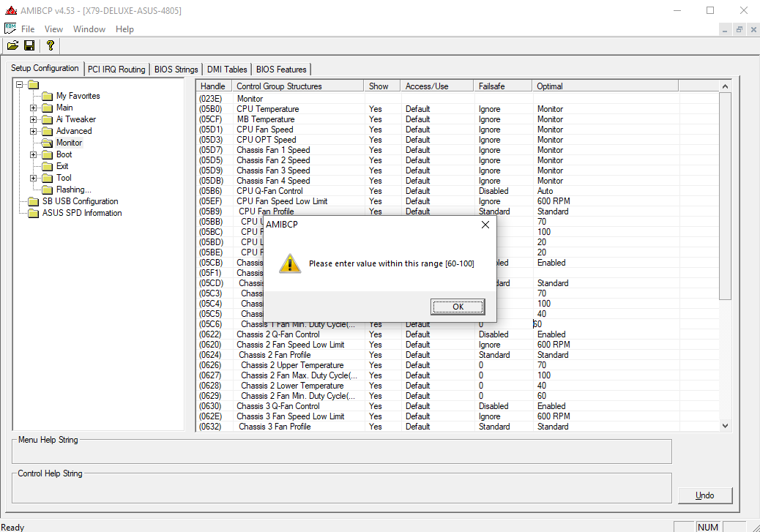760x532 pixels.
Task: Select the Chassis 3 Q-Fan Control row
Action: pyautogui.click(x=457, y=406)
